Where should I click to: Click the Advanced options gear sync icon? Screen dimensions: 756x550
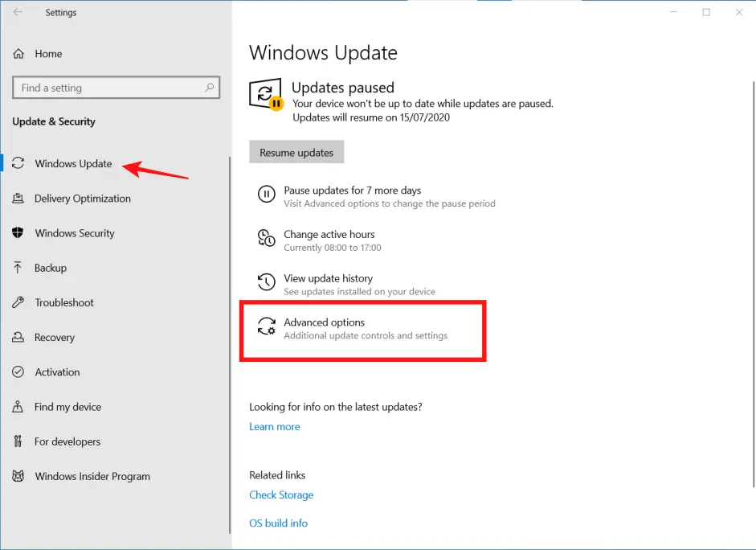pos(266,326)
